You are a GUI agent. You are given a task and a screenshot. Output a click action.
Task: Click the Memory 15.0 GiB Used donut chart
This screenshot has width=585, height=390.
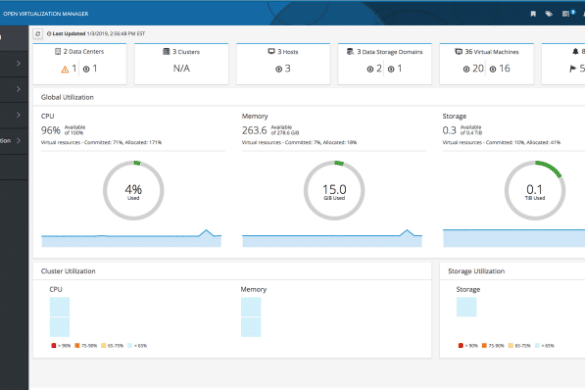point(334,190)
